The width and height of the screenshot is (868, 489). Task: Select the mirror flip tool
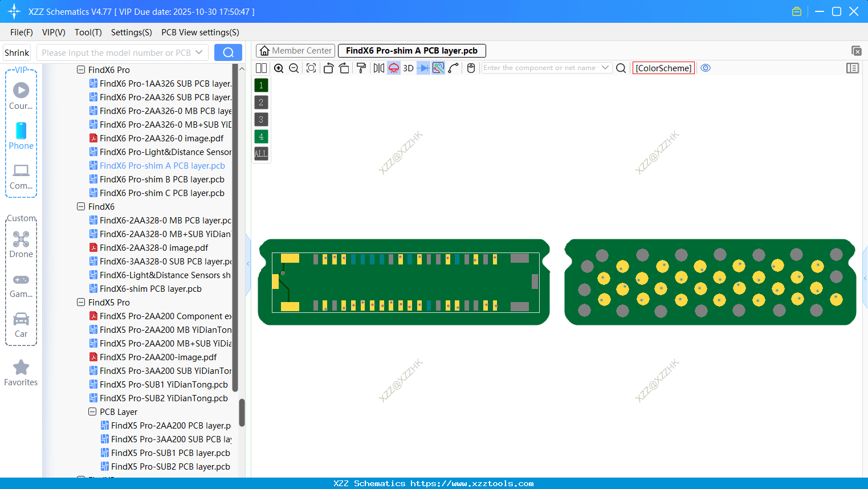coord(378,68)
